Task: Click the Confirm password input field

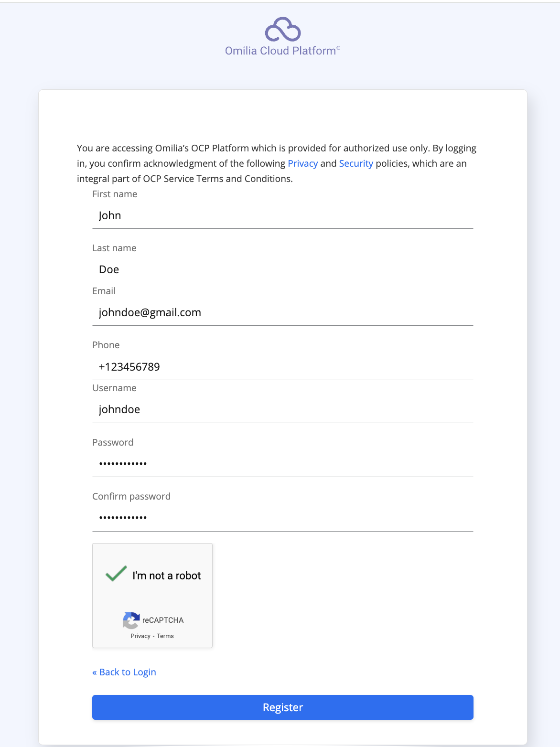Action: (282, 518)
